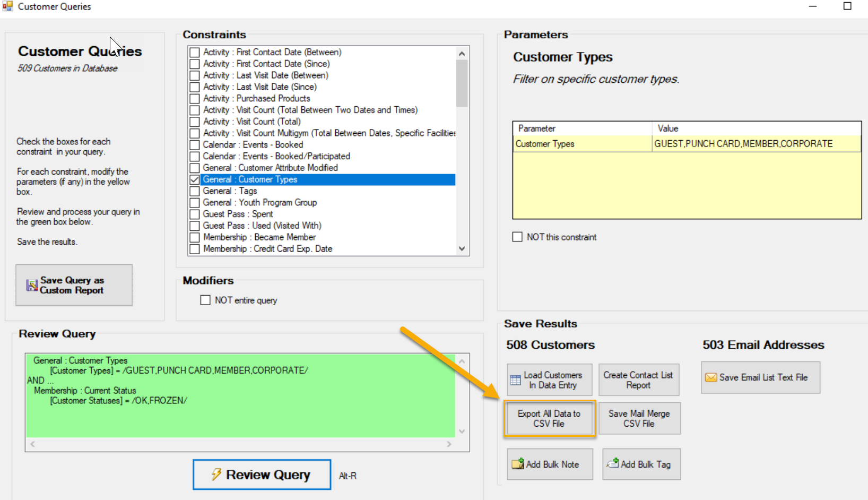Image resolution: width=868 pixels, height=500 pixels.
Task: Click Save Query as Custom Report button
Action: point(74,285)
